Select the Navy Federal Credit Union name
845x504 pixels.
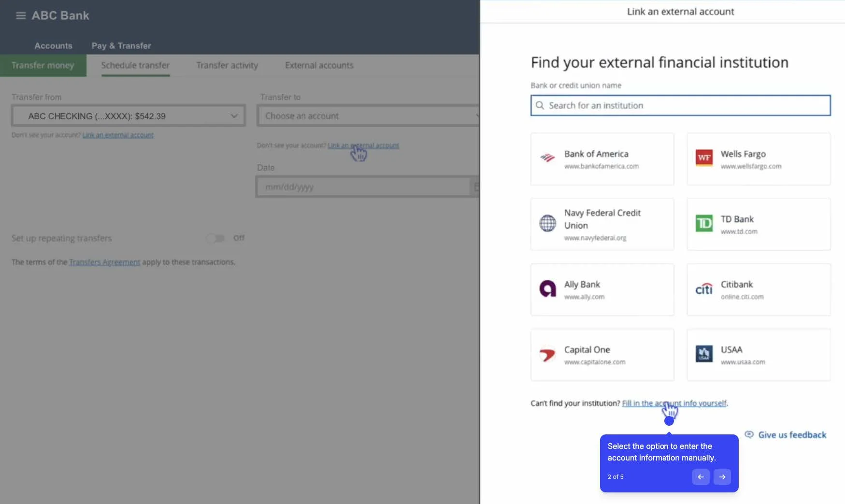[x=602, y=219]
